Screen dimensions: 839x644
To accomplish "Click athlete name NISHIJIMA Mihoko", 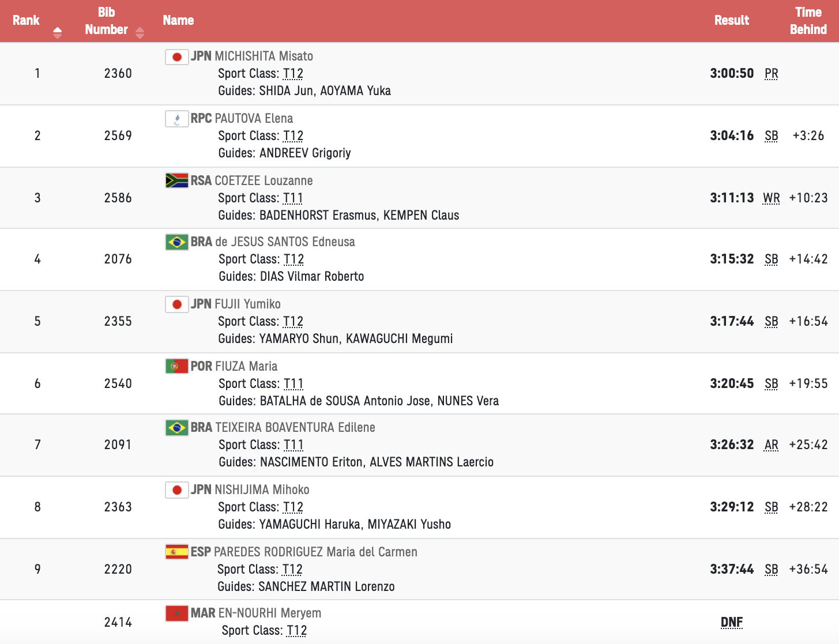I will [x=262, y=489].
